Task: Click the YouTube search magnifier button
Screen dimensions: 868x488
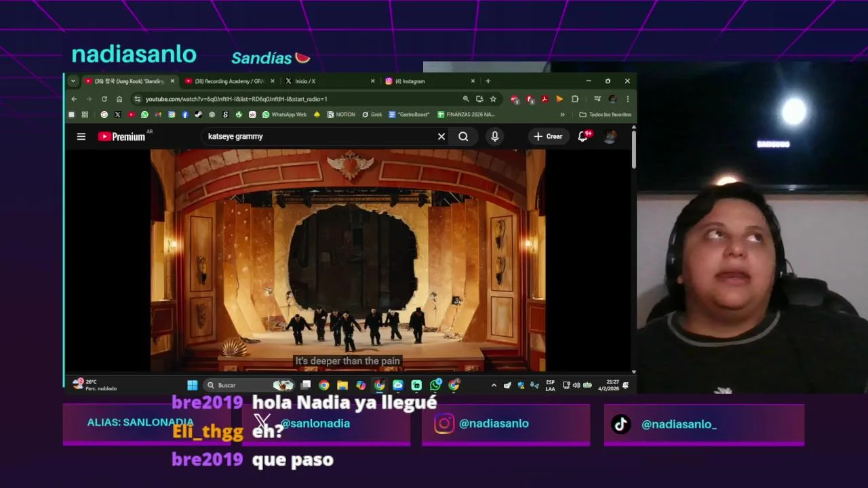Action: point(463,136)
